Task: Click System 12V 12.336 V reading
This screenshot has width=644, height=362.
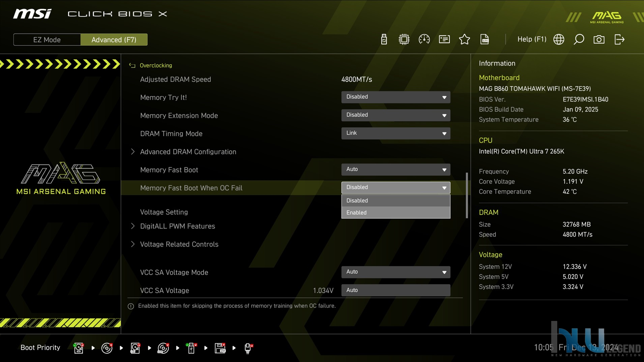Action: 575,267
